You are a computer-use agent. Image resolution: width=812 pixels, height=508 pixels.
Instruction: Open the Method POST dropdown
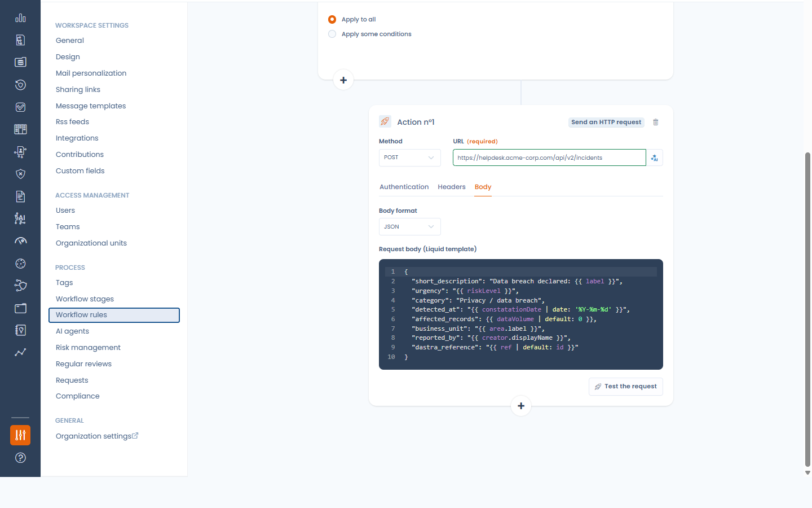[x=410, y=157]
